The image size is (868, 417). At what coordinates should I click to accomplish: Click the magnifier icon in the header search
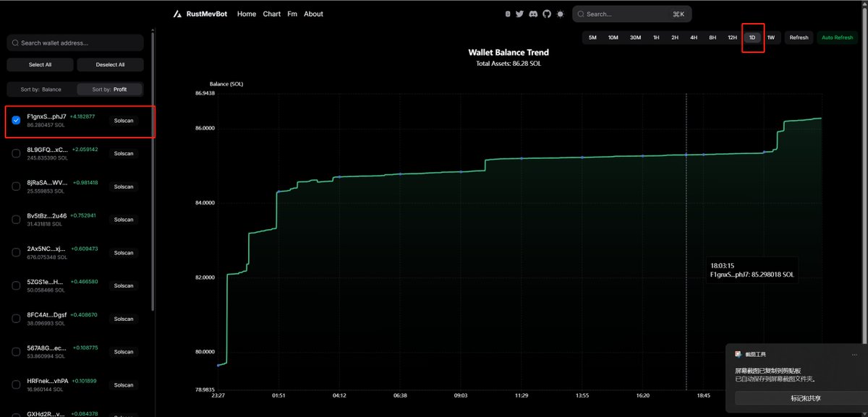581,14
